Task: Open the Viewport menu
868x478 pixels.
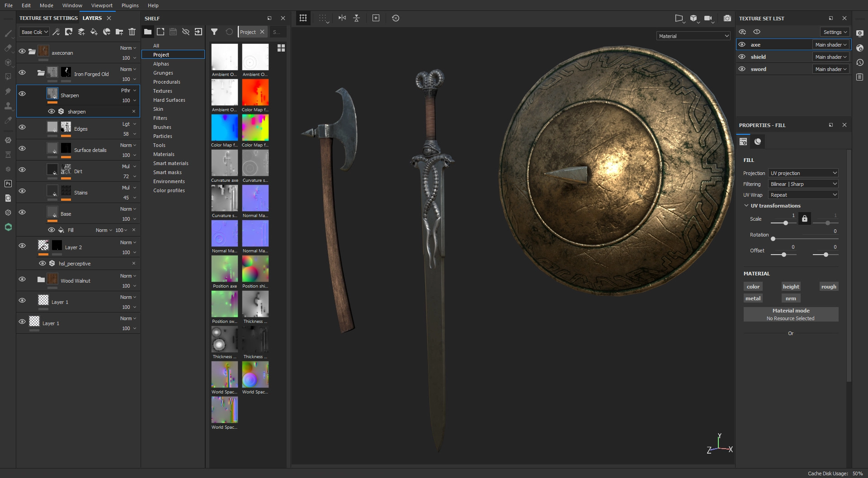Action: click(x=102, y=5)
